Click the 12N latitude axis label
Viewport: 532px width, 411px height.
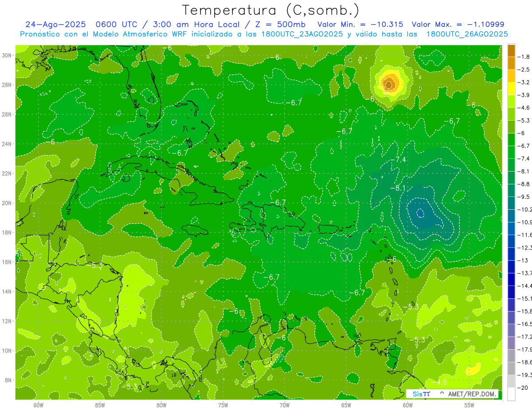pyautogui.click(x=7, y=321)
